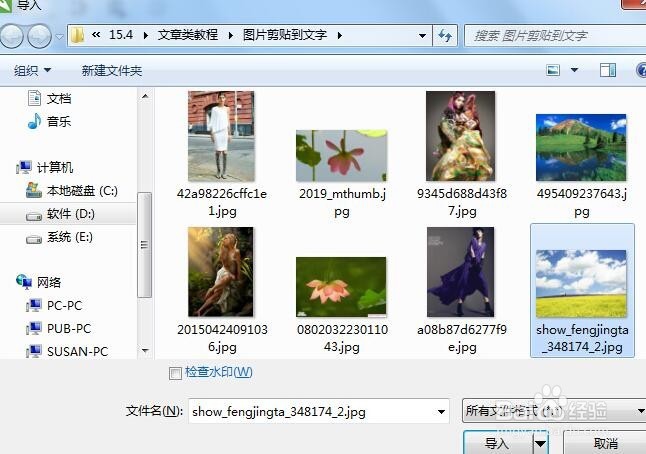Open the filename history dropdown arrow
646x454 pixels.
[x=441, y=411]
